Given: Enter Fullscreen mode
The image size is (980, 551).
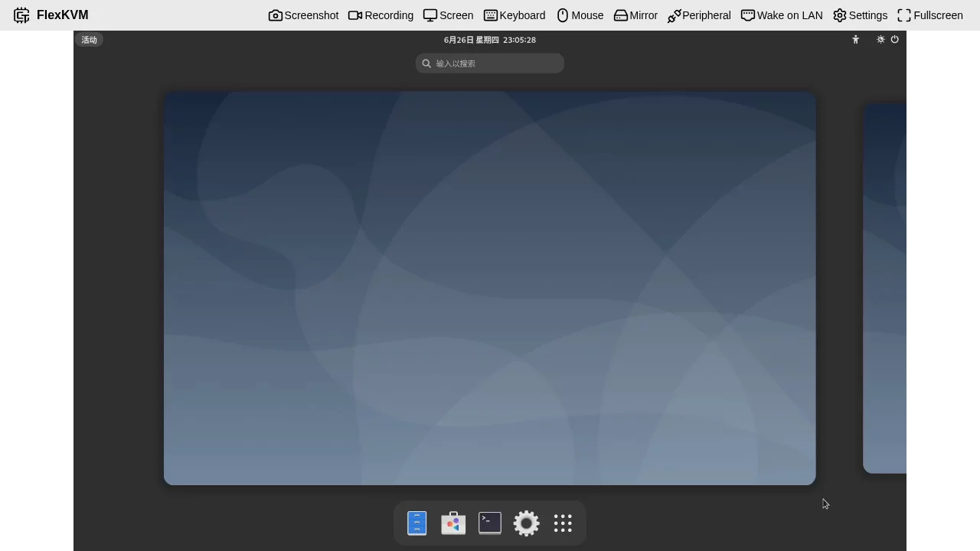Looking at the screenshot, I should [930, 15].
